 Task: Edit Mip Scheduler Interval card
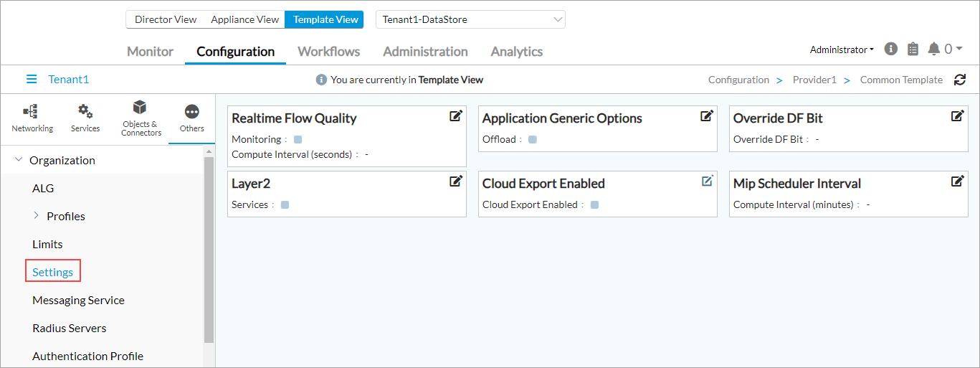tap(957, 181)
